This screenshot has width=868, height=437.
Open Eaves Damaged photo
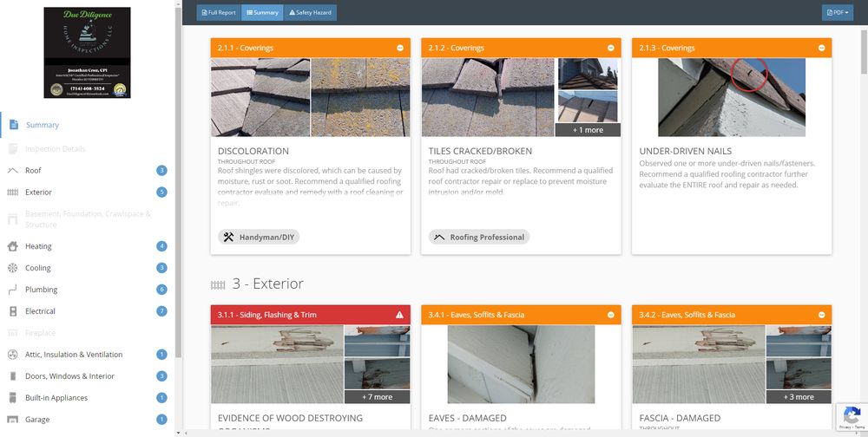[521, 364]
